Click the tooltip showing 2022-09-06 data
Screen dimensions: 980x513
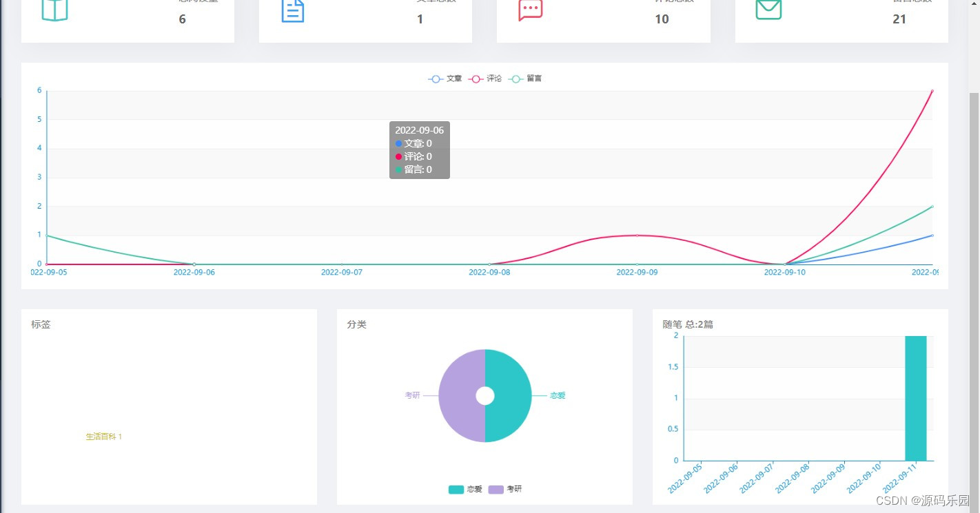[419, 149]
